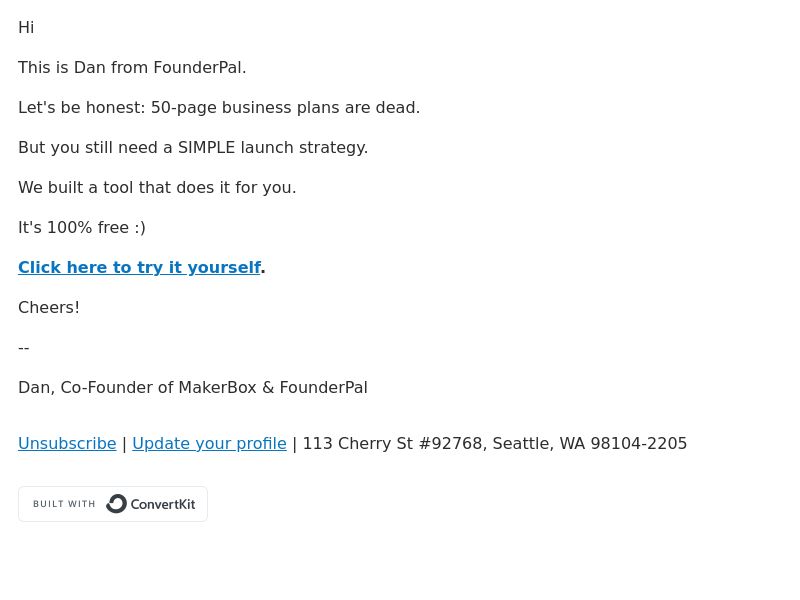Screen dimensions: 800x600
Task: Click 'FounderPal' at the signature's end
Action: coord(323,388)
